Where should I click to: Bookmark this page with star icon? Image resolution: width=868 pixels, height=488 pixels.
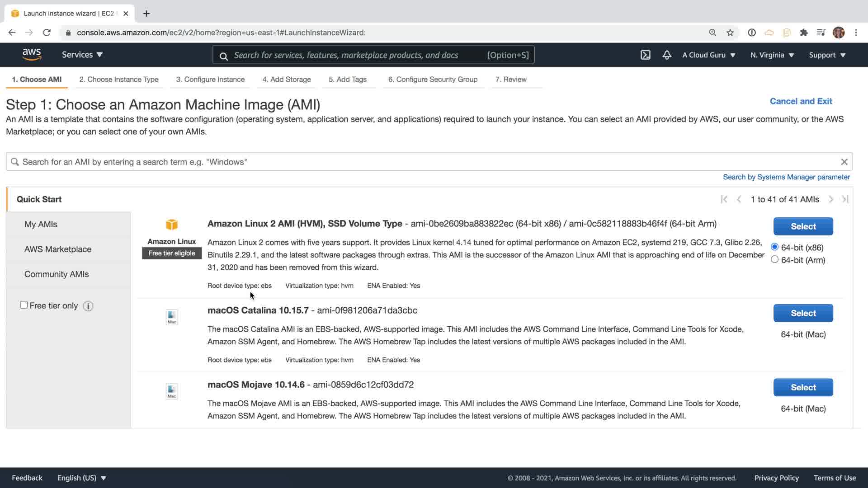[x=730, y=33]
